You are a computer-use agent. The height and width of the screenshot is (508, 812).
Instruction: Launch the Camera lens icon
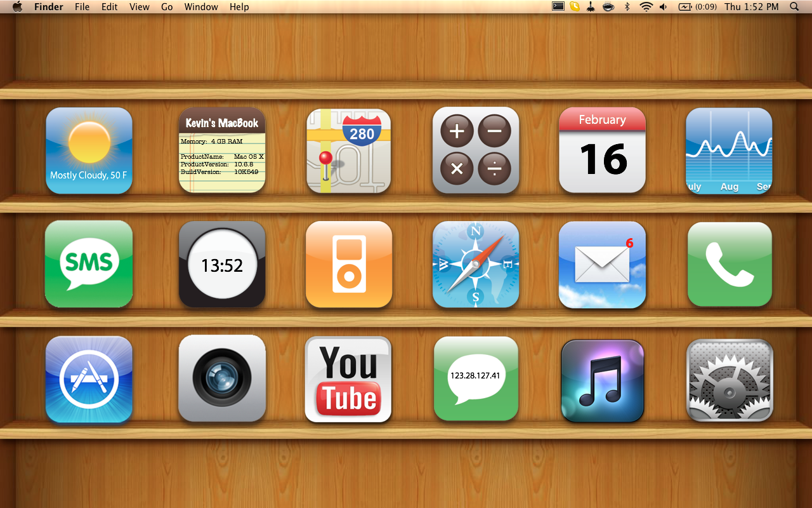point(222,378)
